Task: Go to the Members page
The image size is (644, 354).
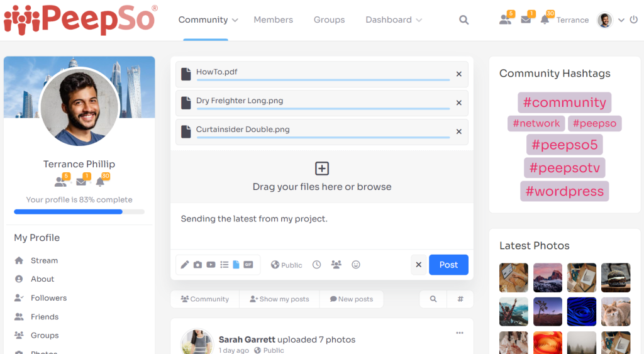Action: [x=273, y=19]
